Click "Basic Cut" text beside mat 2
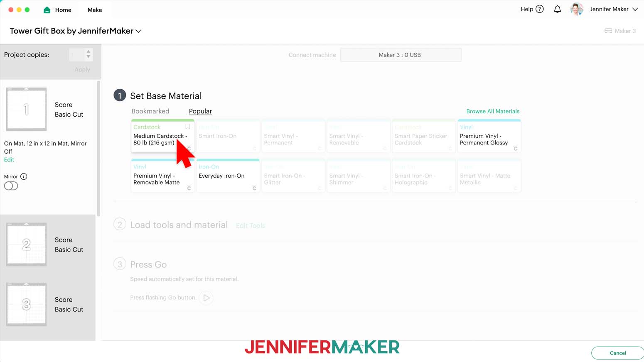 click(x=69, y=249)
